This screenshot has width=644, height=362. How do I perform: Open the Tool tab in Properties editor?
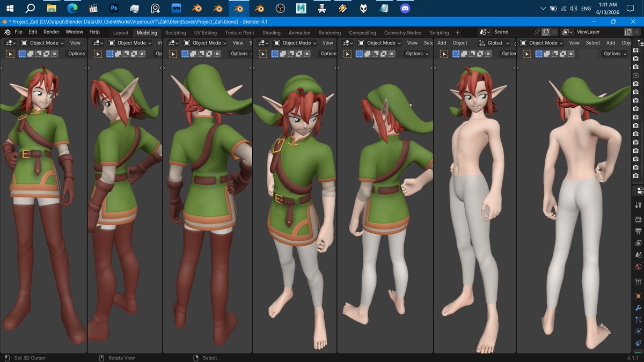pos(639,205)
